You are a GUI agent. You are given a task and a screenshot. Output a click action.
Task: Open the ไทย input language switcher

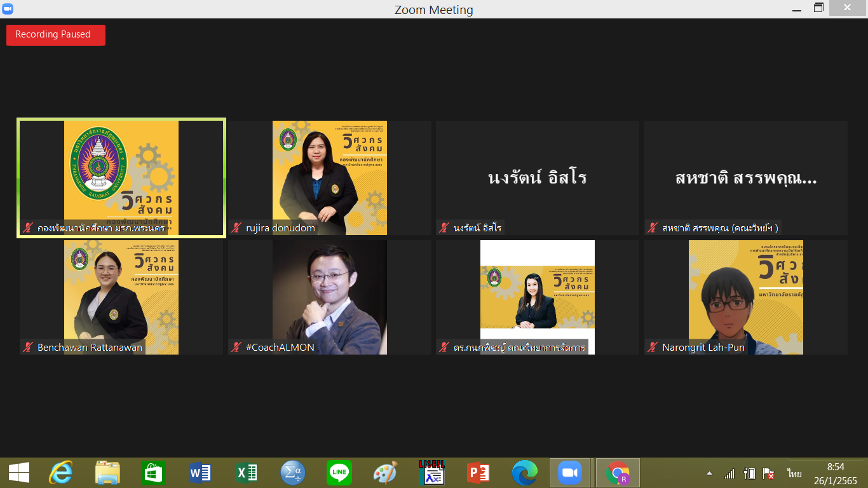(794, 474)
